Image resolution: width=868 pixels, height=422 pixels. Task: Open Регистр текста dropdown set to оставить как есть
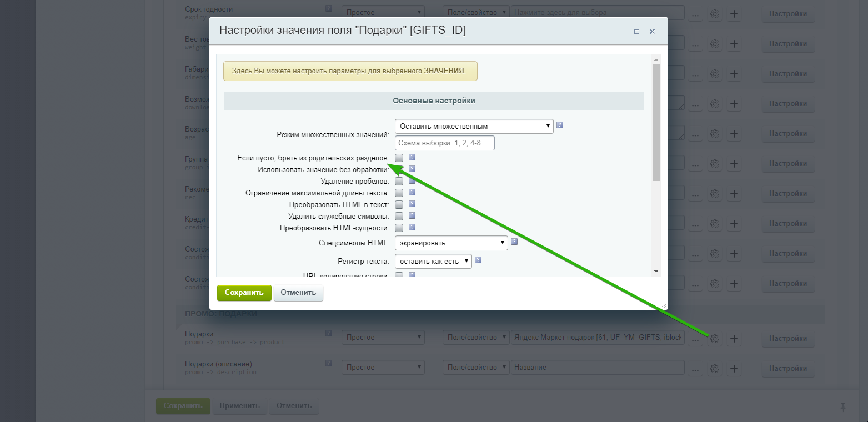[x=433, y=260]
